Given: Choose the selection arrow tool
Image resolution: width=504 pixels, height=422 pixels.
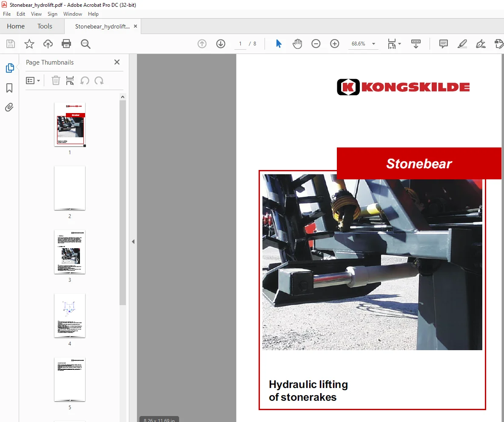Looking at the screenshot, I should point(279,44).
